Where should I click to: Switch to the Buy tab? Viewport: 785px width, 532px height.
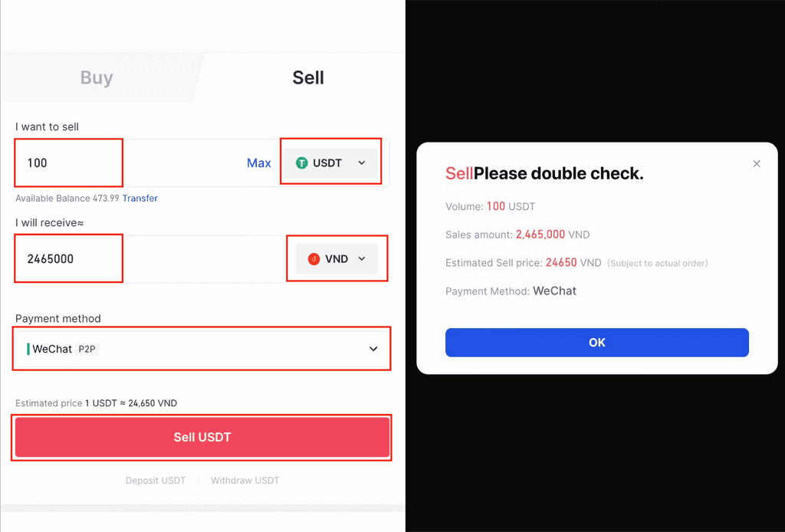[x=97, y=77]
